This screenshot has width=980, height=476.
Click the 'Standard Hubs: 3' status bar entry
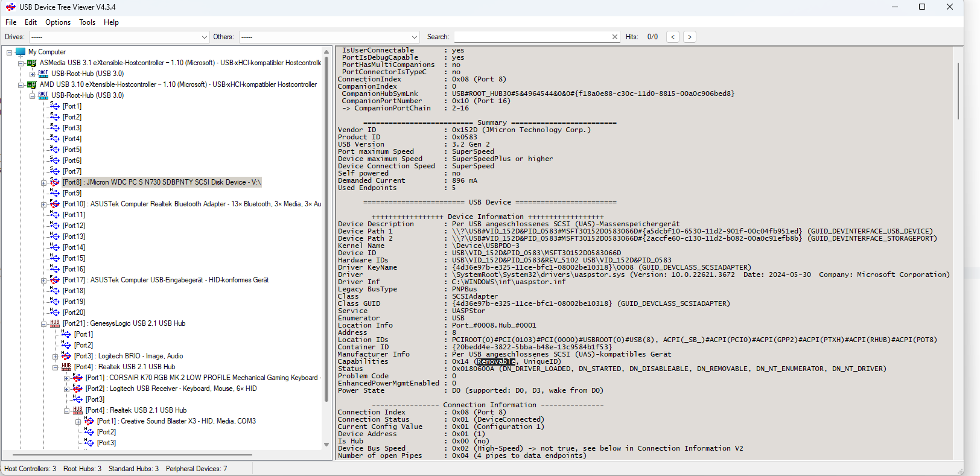click(133, 469)
